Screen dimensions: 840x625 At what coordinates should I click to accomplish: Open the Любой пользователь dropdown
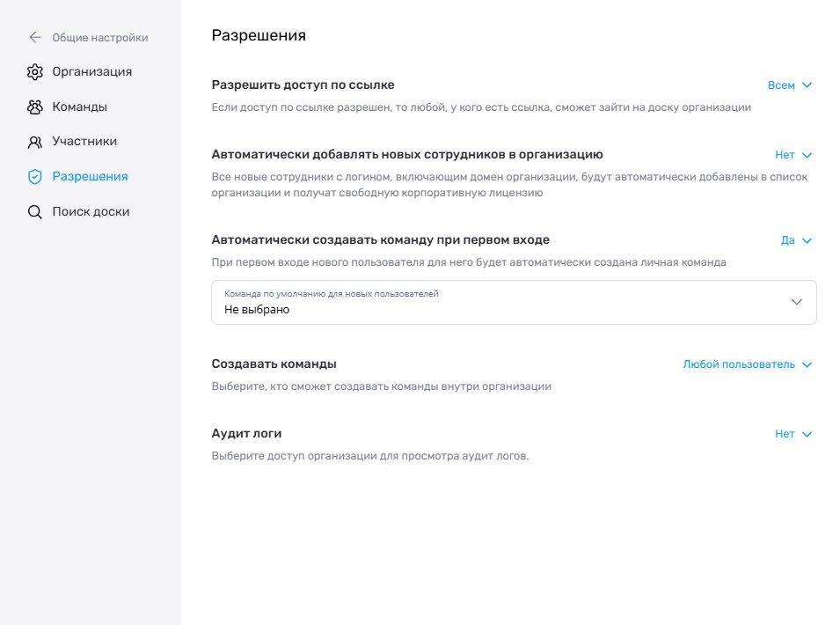point(748,364)
